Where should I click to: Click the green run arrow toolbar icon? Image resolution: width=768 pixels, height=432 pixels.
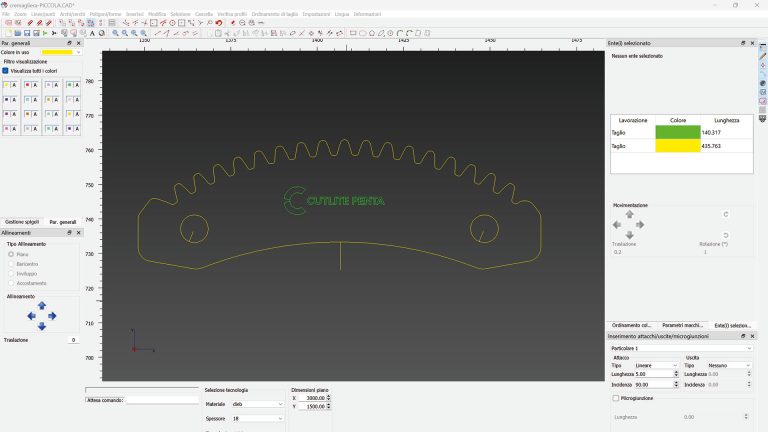pos(45,33)
